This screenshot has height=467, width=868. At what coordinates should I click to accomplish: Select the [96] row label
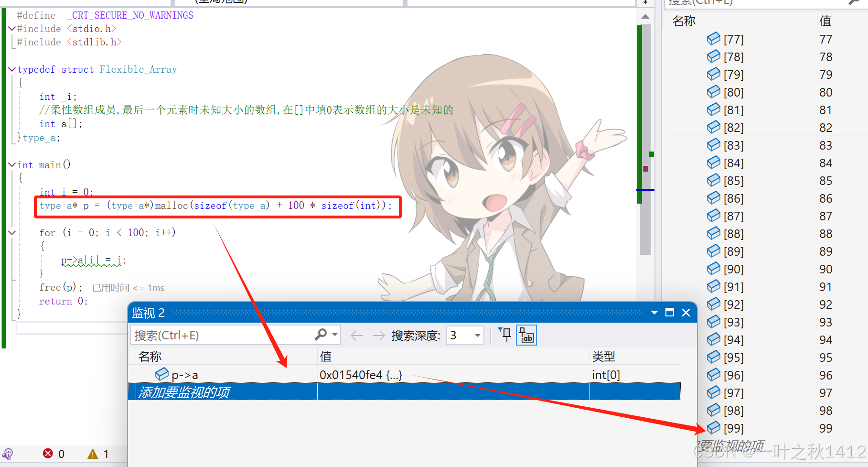coord(734,375)
